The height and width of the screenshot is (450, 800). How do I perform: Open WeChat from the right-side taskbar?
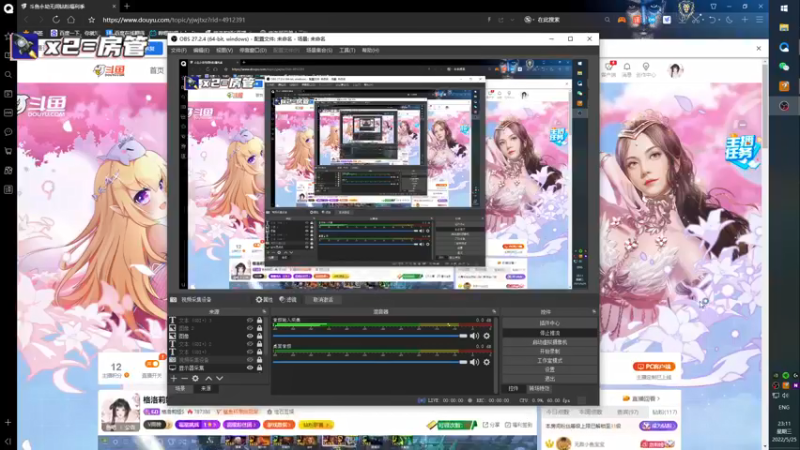[x=784, y=66]
